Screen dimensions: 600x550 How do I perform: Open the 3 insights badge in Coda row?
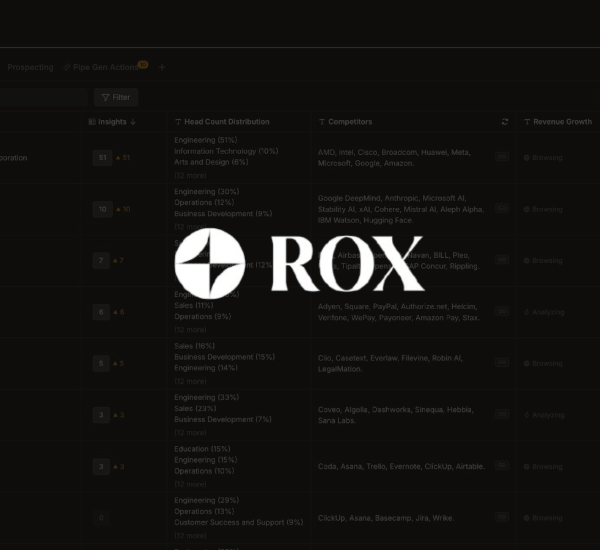pos(101,467)
